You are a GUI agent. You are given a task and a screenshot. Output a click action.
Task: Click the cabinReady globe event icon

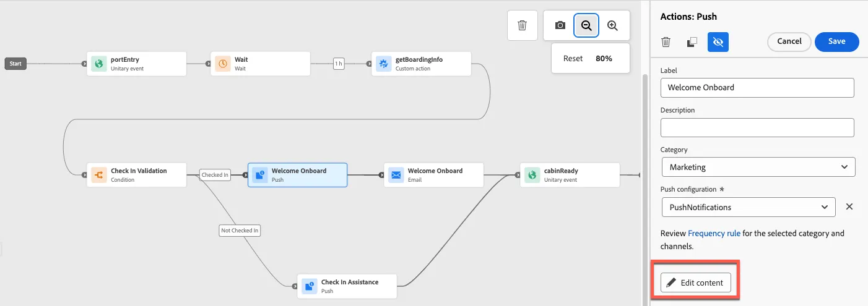pos(532,175)
